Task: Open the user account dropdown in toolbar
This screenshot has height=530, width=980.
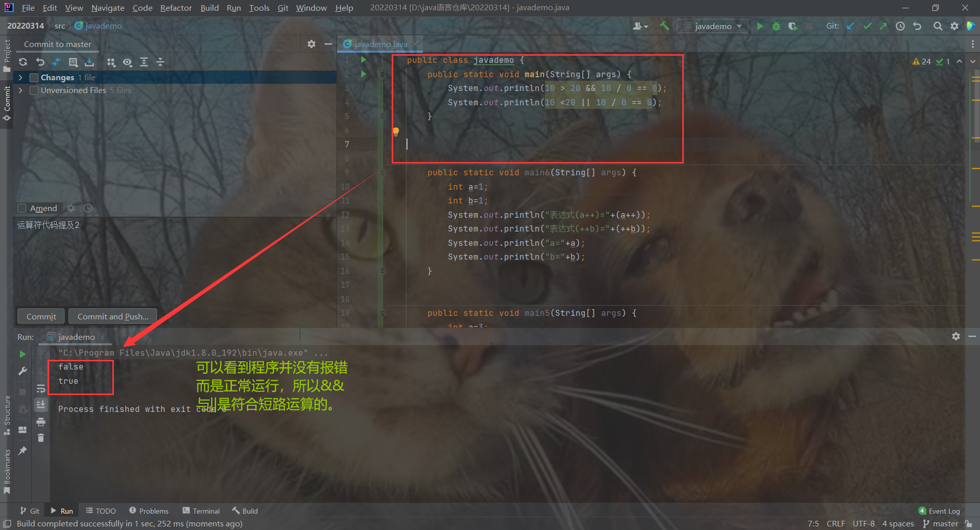Action: (x=640, y=26)
